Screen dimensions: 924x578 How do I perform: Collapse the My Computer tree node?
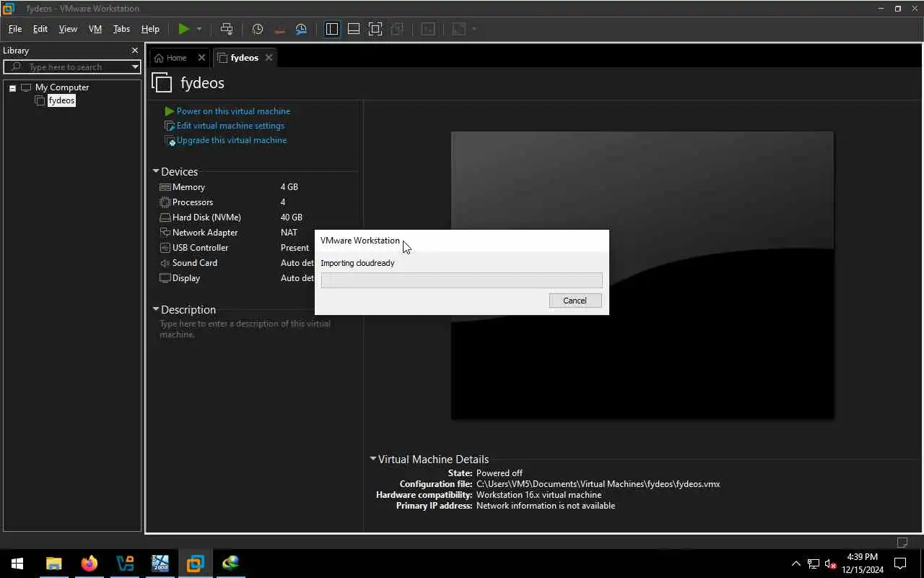(x=12, y=87)
